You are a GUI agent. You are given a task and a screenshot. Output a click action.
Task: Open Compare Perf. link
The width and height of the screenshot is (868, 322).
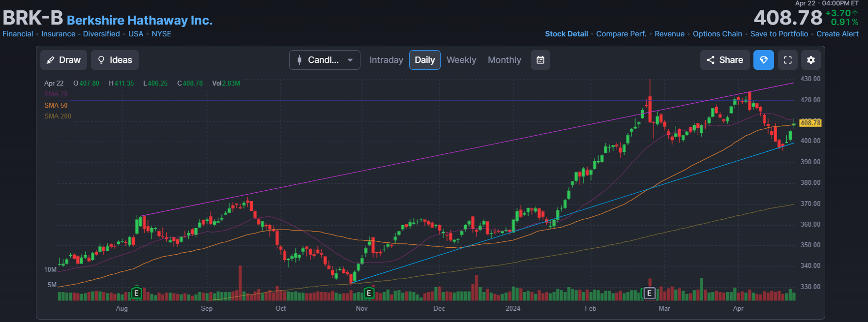coord(621,34)
